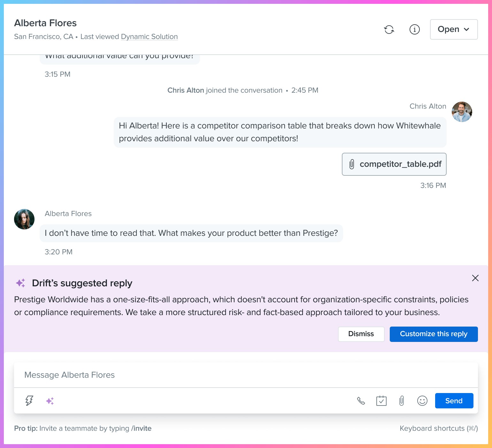Screen dimensions: 492x448
Task: Send the message
Action: click(x=454, y=400)
